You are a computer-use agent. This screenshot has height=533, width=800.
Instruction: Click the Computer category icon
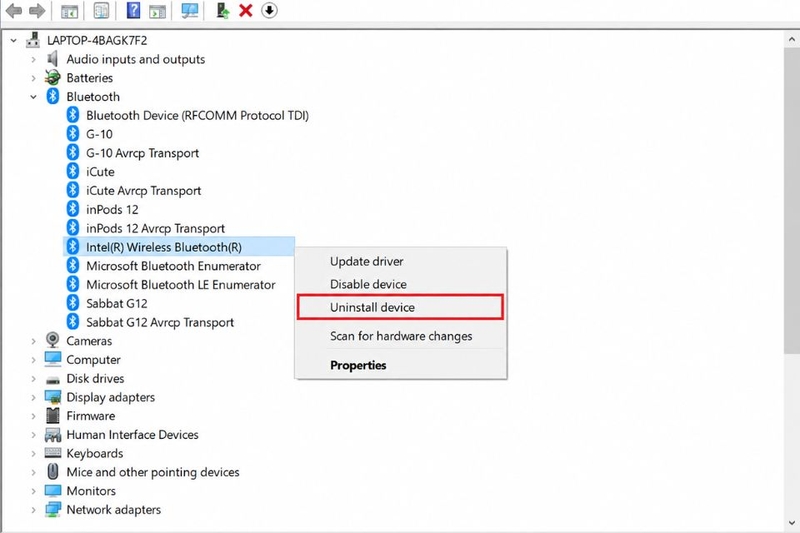pyautogui.click(x=53, y=359)
